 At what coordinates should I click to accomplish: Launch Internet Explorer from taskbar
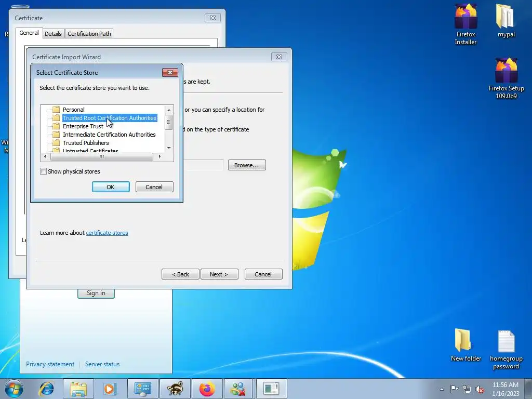tap(46, 389)
